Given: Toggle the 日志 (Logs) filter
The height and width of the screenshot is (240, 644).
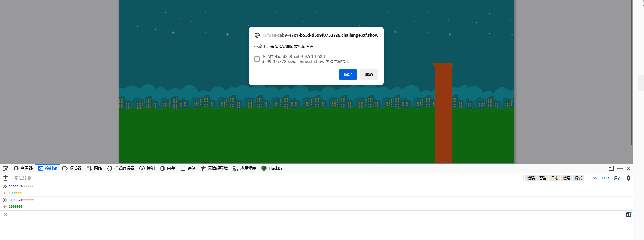Looking at the screenshot, I should 555,178.
